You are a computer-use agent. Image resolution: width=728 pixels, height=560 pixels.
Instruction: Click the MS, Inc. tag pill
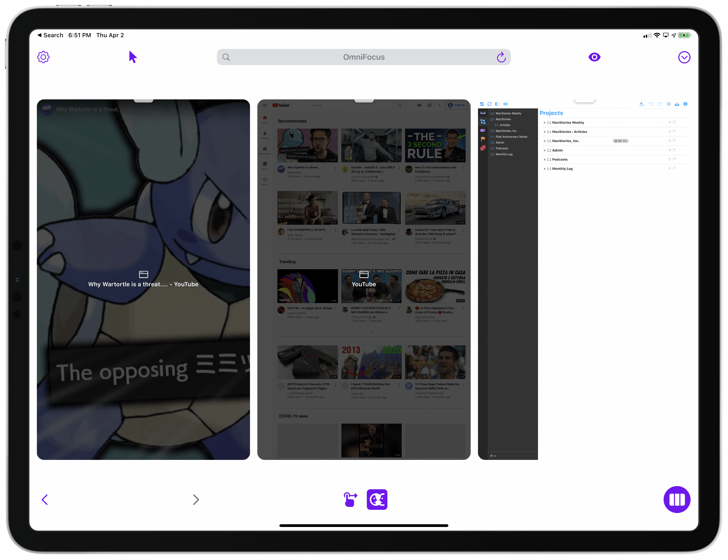click(x=620, y=141)
